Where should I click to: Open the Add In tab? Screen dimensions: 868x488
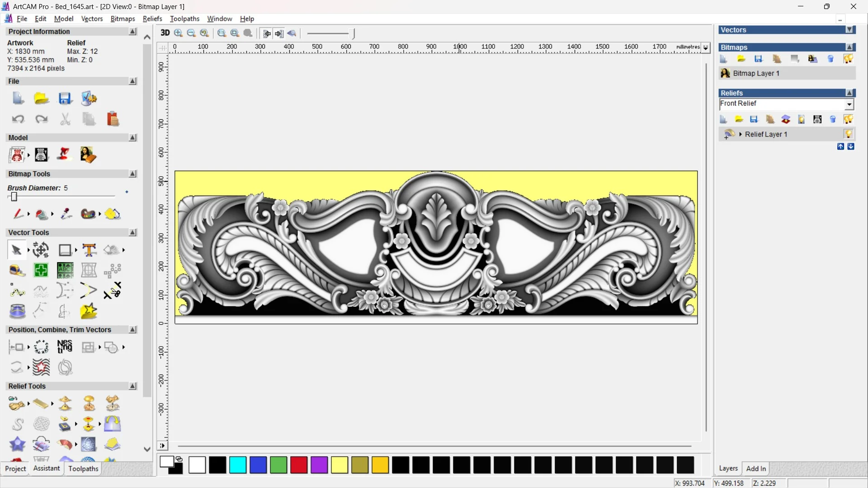pyautogui.click(x=756, y=469)
